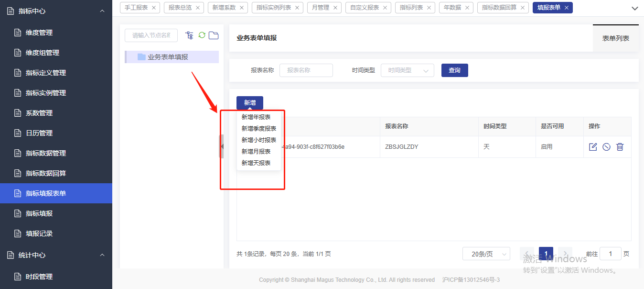Choose 新增季度报表 from the dropdown menu
Viewport: 644px width, 289px height.
coord(258,128)
